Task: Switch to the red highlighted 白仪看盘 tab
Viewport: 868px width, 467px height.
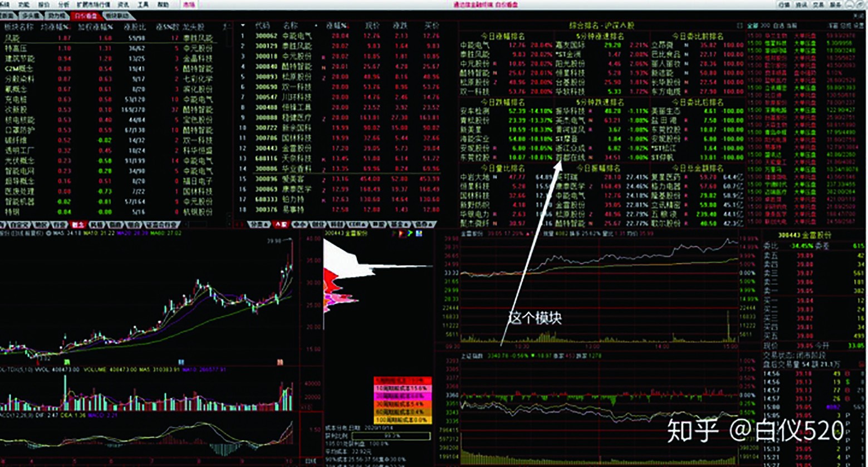Action: click(x=85, y=16)
